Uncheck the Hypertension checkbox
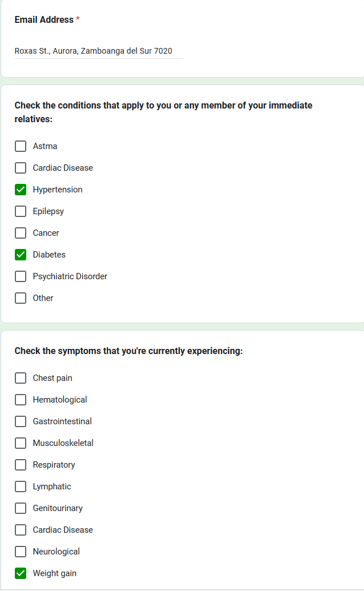The height and width of the screenshot is (591, 364). pos(21,190)
